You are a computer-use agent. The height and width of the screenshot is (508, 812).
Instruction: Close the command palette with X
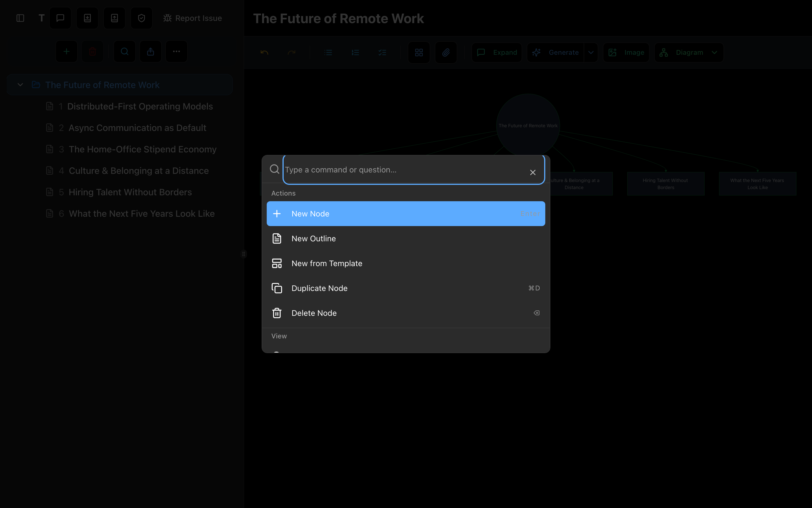(533, 172)
